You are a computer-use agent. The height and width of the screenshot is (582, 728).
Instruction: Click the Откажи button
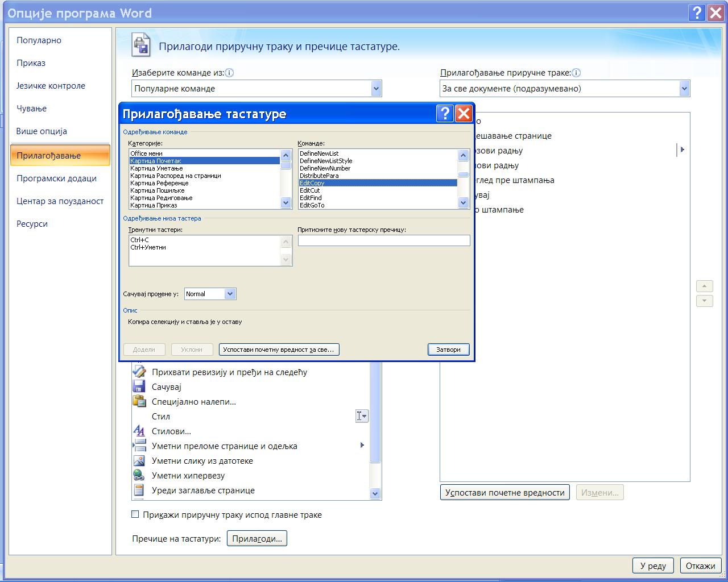pyautogui.click(x=701, y=566)
